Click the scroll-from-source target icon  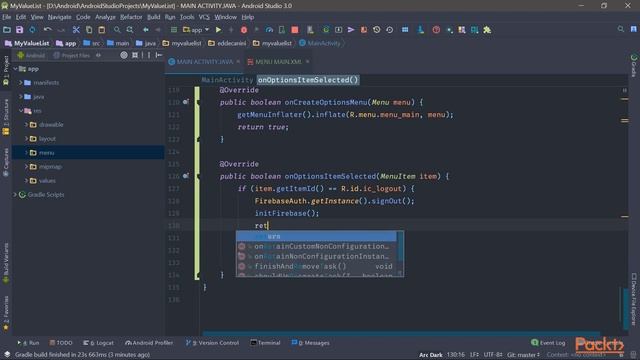pyautogui.click(x=124, y=55)
